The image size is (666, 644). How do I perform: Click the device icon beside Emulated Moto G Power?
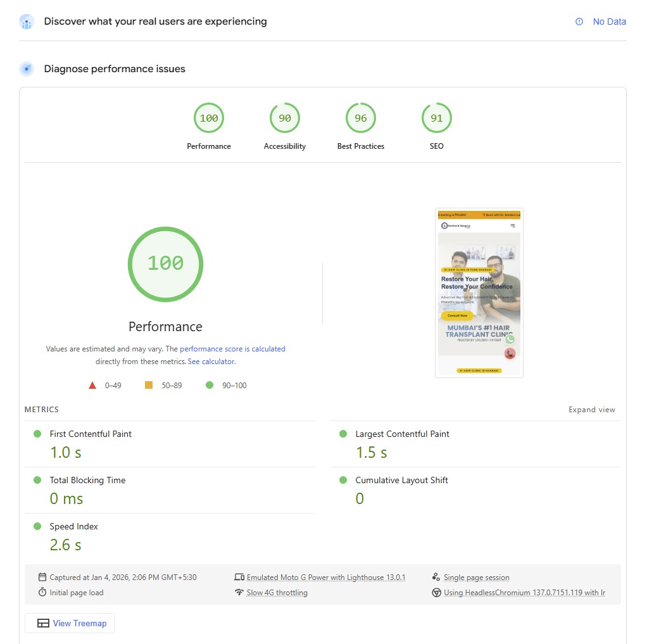pyautogui.click(x=239, y=577)
